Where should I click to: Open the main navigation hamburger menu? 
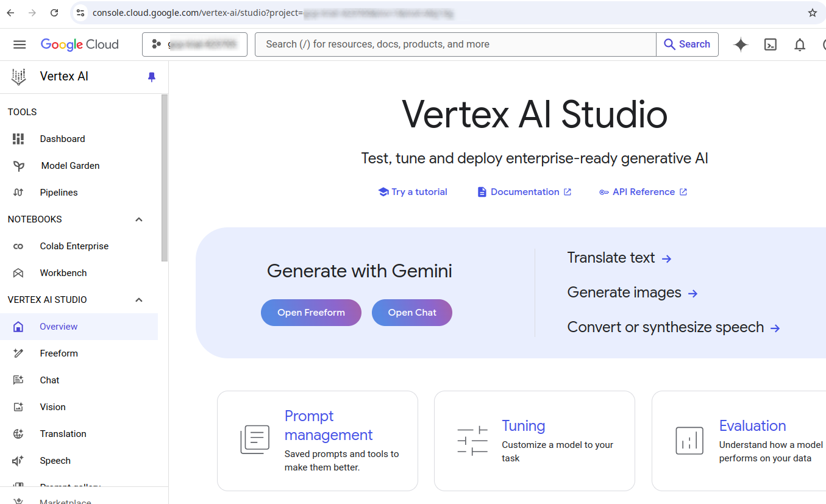(20, 44)
